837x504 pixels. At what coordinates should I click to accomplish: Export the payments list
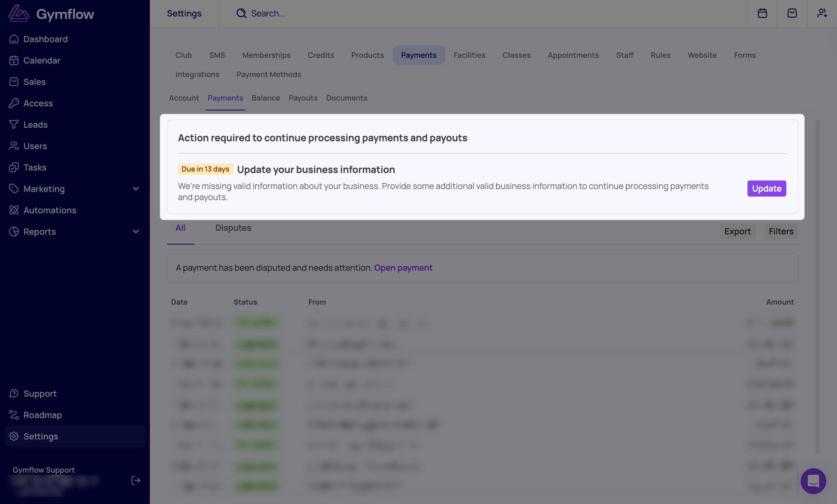[x=738, y=231]
